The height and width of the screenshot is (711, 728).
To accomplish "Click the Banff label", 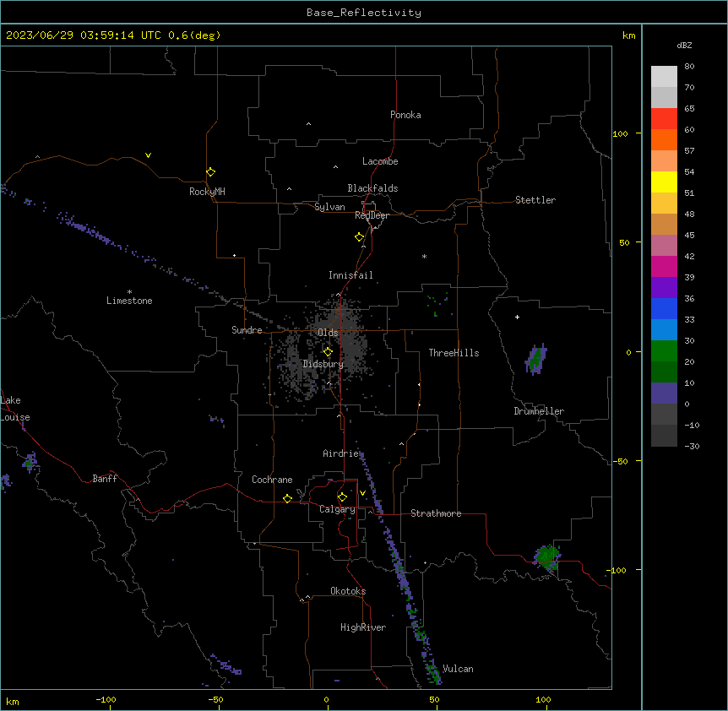I will (x=105, y=479).
